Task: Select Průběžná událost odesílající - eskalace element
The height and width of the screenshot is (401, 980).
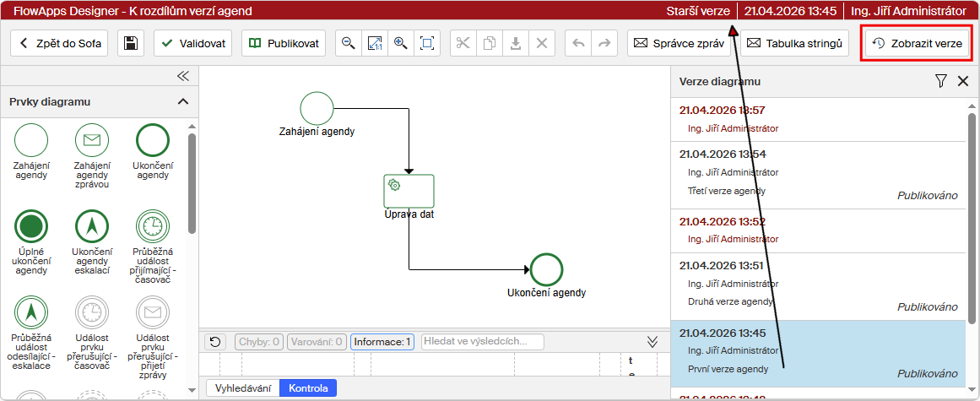Action: (31, 333)
